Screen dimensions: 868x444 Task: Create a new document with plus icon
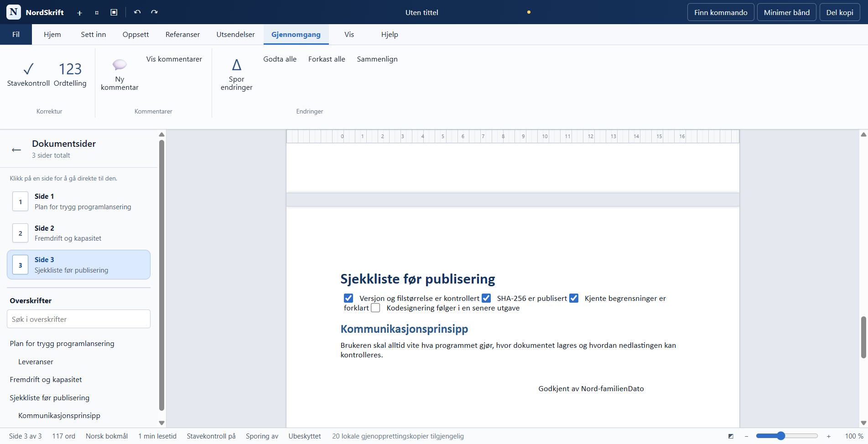[x=79, y=13]
